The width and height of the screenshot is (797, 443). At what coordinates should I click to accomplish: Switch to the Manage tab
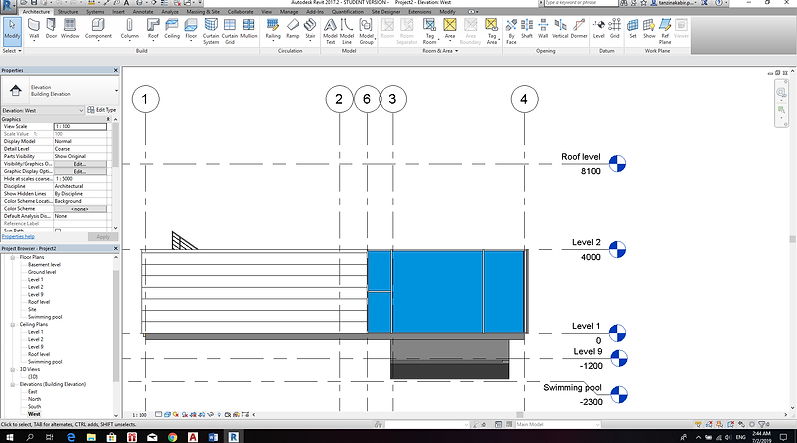tap(289, 11)
